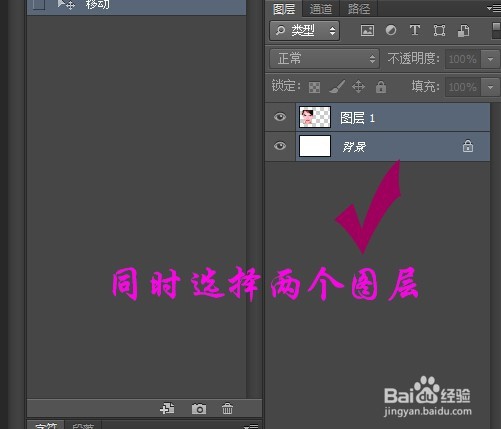Filter layers by text type
501x429 pixels.
[415, 30]
